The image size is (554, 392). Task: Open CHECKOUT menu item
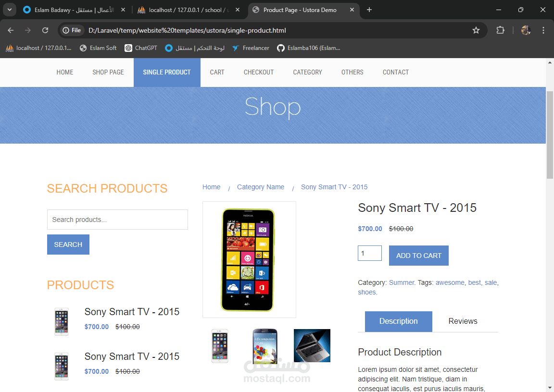coord(259,73)
